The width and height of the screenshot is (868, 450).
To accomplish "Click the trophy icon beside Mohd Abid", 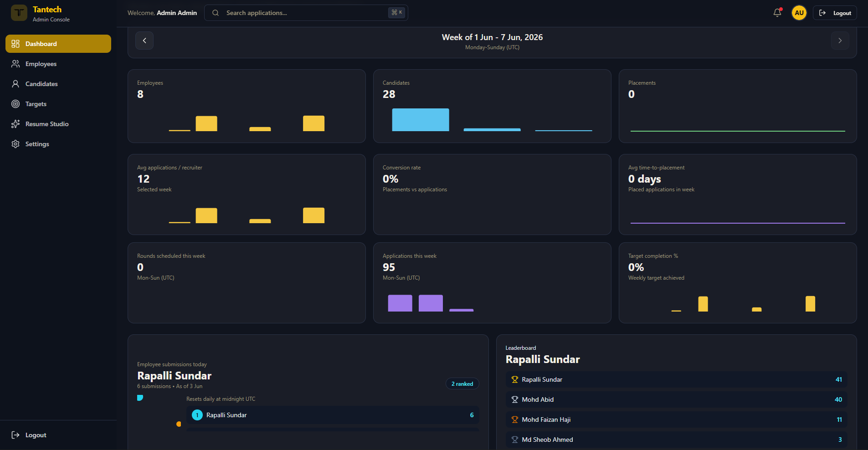I will point(515,399).
